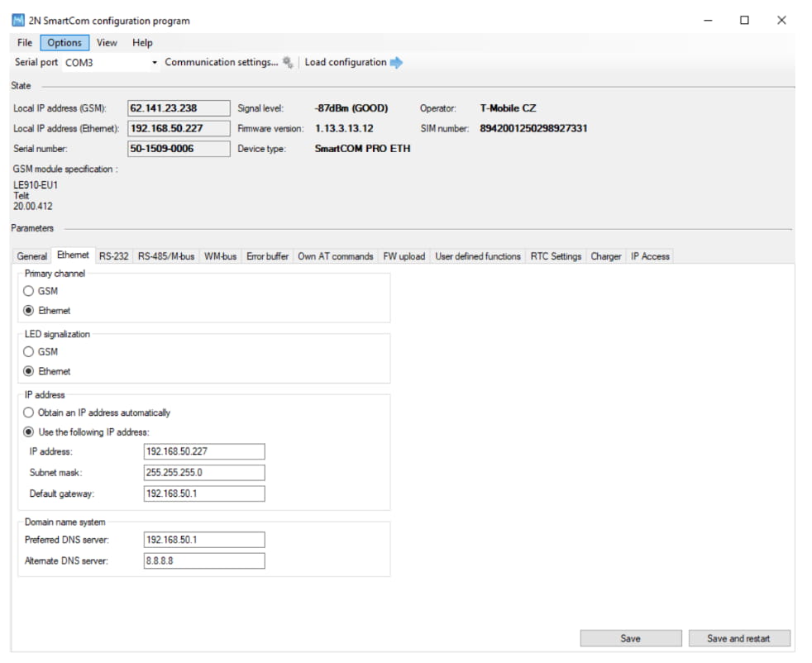Click operator name T-Mobile CZ
Screen dimensions: 812x663
[508, 108]
